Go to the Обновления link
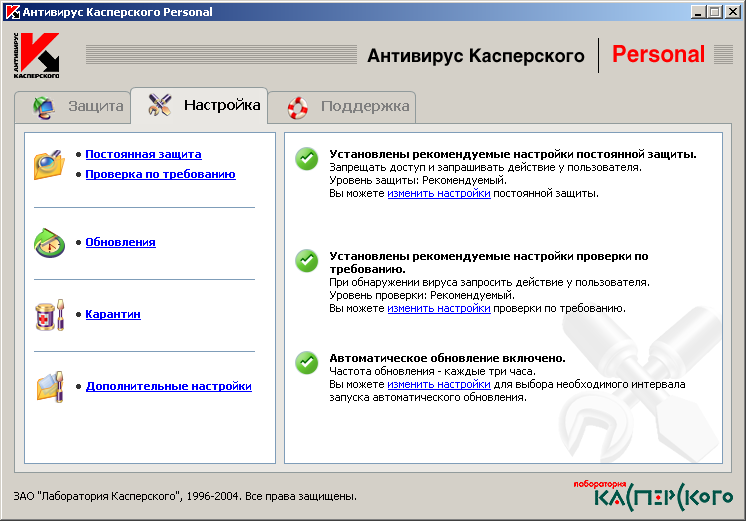The width and height of the screenshot is (746, 521). tap(120, 242)
